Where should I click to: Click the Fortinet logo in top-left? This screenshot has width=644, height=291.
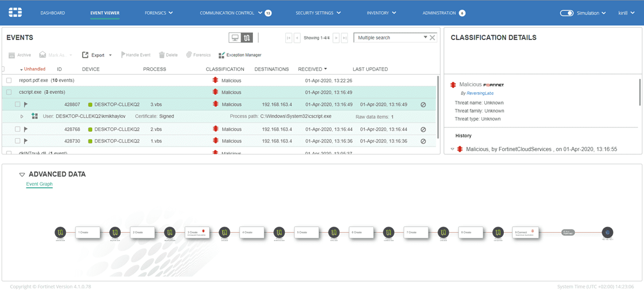[x=15, y=12]
